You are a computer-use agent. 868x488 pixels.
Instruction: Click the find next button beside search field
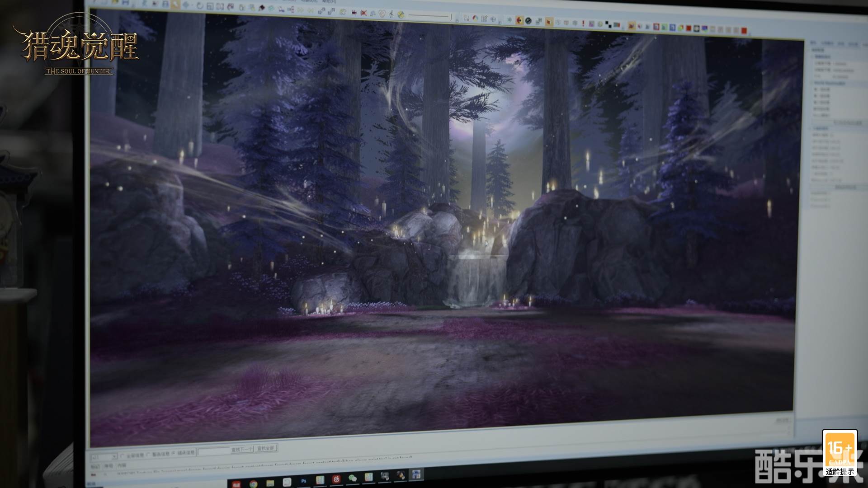241,450
